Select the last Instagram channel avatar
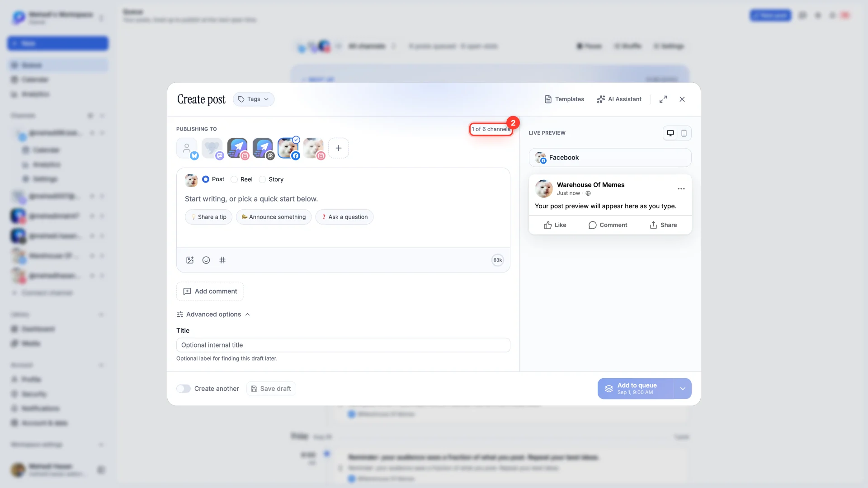 tap(313, 148)
